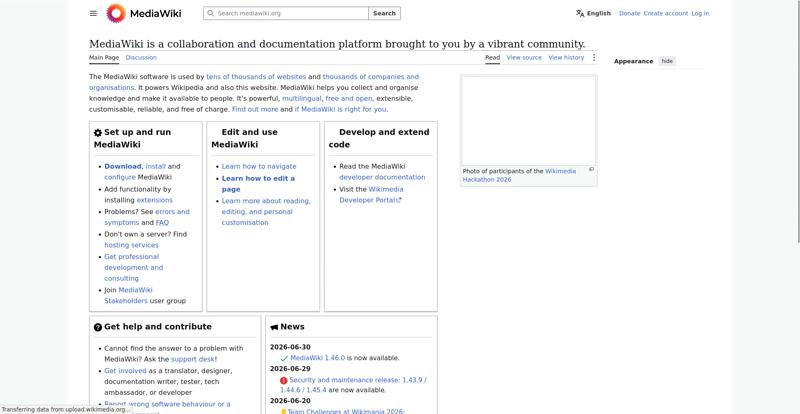Open tens of thousands of websites link
Image resolution: width=800 pixels, height=414 pixels.
[256, 77]
